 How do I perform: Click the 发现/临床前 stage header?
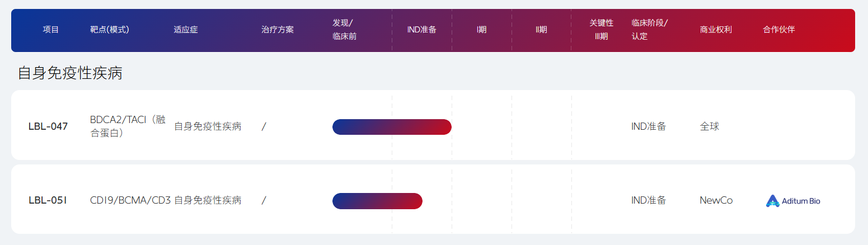(x=344, y=30)
